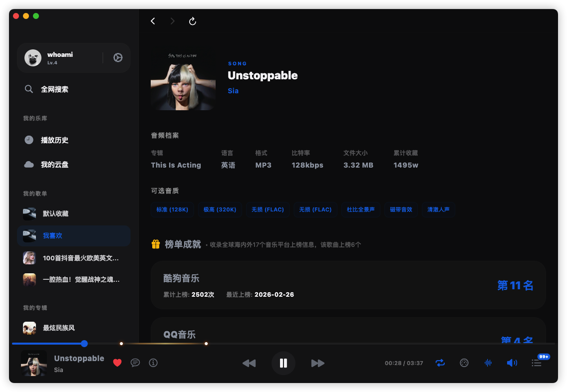
Task: Click the 语言 value 英语
Action: [228, 165]
